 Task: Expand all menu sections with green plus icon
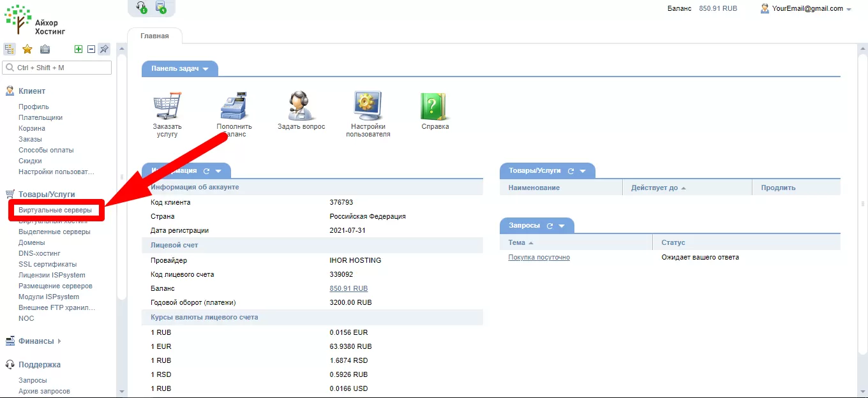click(x=79, y=49)
